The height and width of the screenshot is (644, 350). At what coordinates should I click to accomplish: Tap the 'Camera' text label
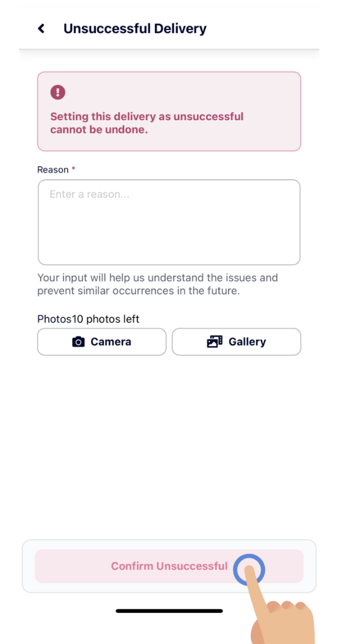click(111, 342)
